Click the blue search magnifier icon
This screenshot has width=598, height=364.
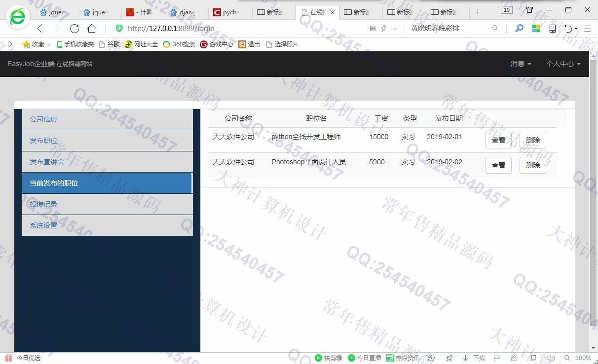519,29
